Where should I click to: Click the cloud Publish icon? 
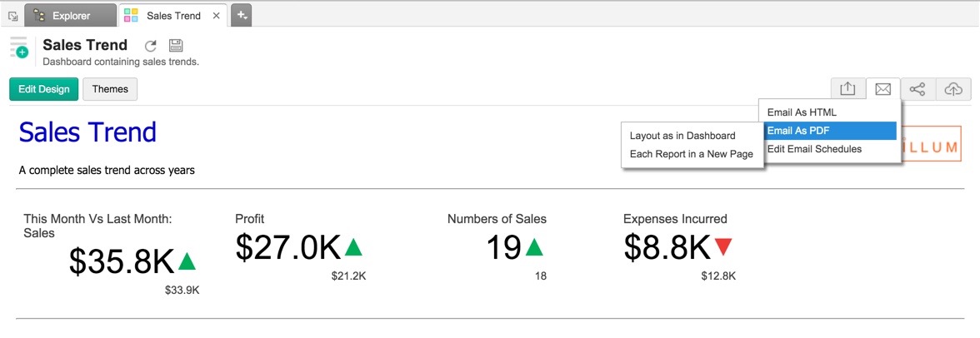coord(953,89)
